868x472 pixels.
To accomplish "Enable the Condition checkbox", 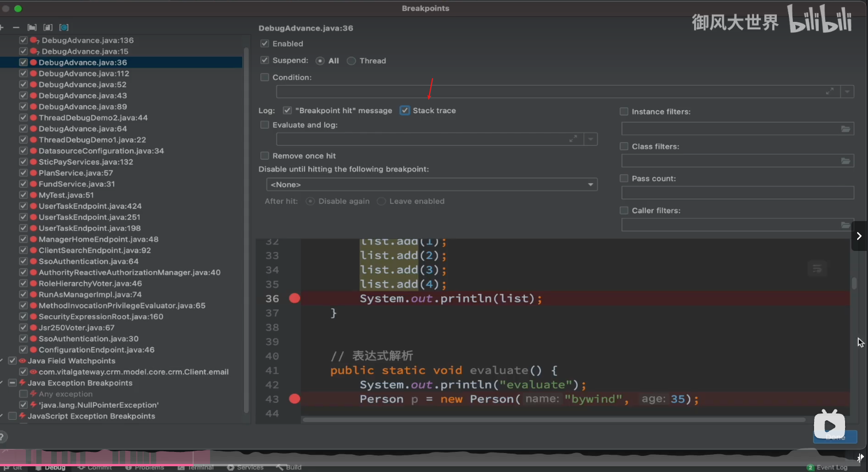I will 264,77.
